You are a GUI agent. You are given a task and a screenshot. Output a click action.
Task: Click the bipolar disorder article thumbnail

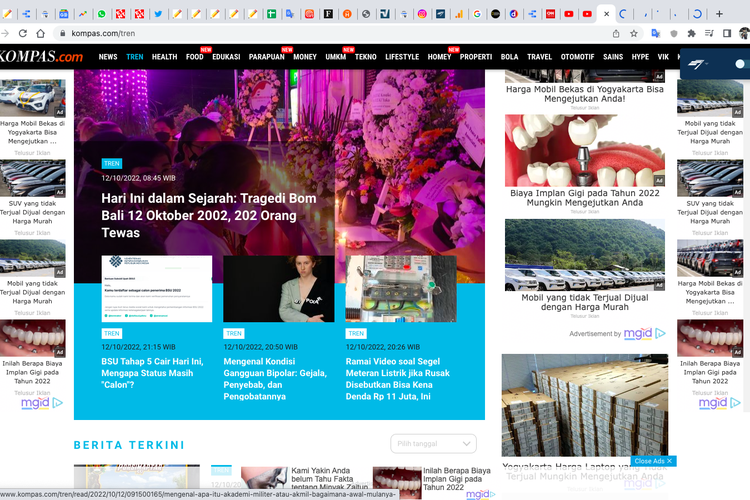click(x=278, y=289)
